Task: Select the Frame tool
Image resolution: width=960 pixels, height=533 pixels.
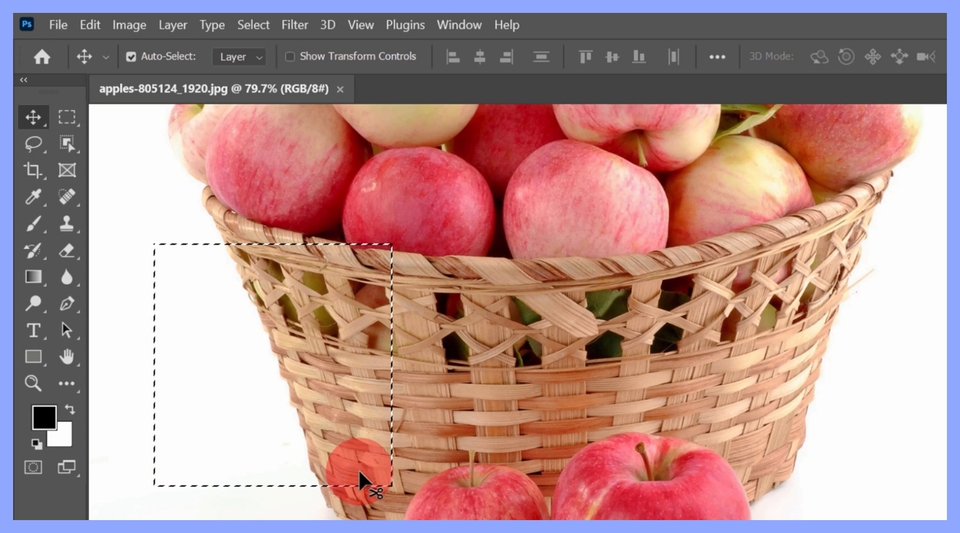Action: (67, 170)
